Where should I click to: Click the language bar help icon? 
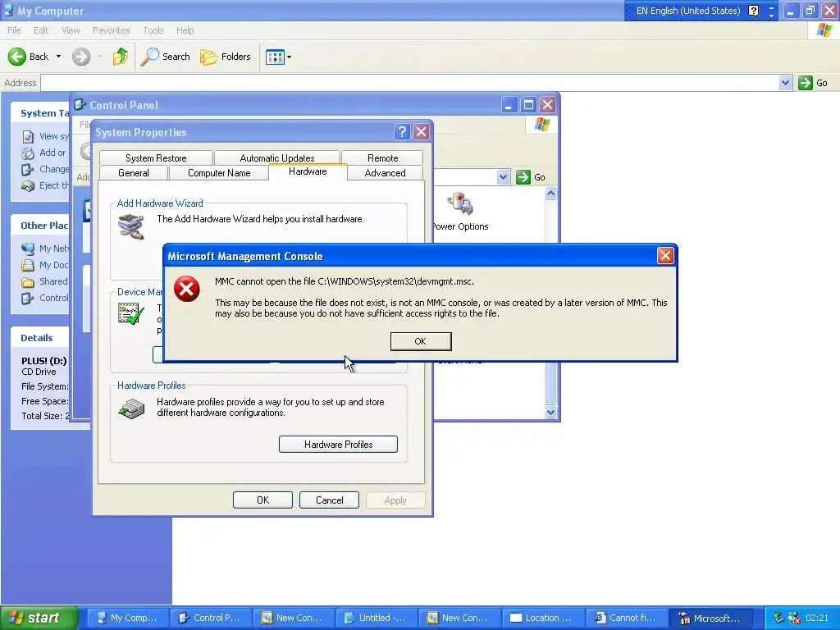pyautogui.click(x=753, y=11)
